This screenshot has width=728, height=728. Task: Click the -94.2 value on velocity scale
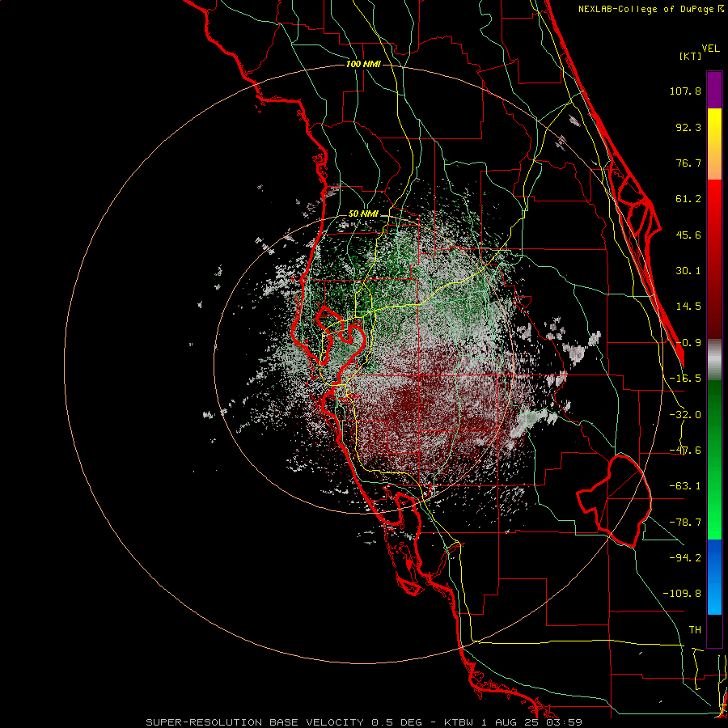click(685, 557)
